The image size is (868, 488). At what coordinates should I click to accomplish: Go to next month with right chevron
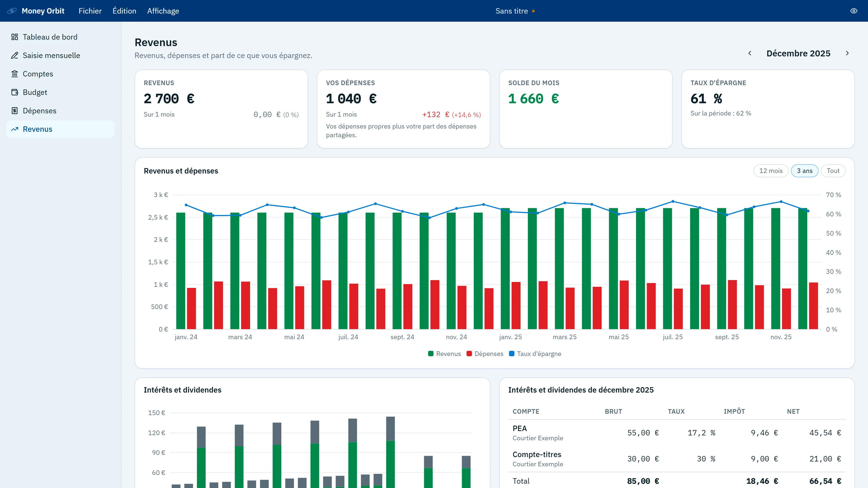click(847, 53)
